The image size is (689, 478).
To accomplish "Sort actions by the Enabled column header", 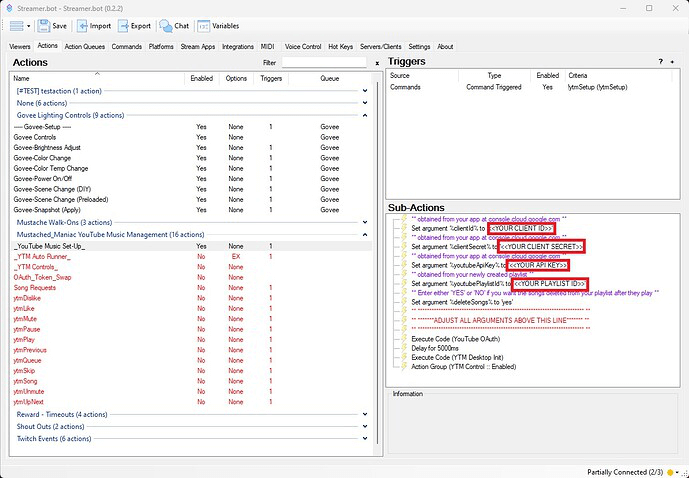I will click(201, 77).
